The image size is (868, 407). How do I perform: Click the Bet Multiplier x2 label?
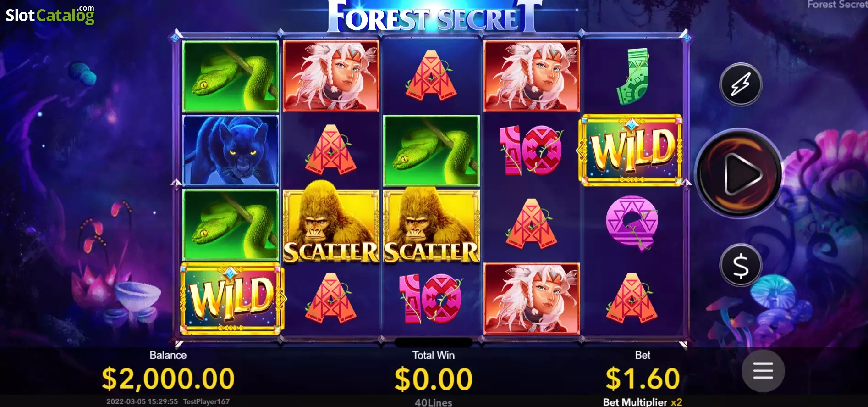[x=643, y=402]
